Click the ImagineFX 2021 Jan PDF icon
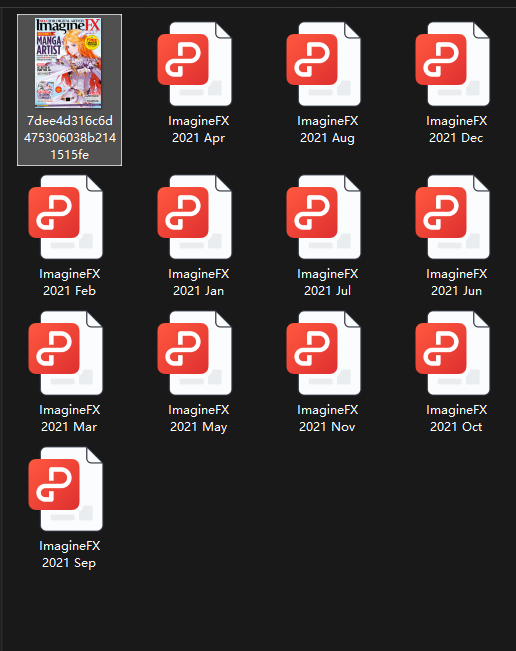This screenshot has height=651, width=516. [x=195, y=216]
